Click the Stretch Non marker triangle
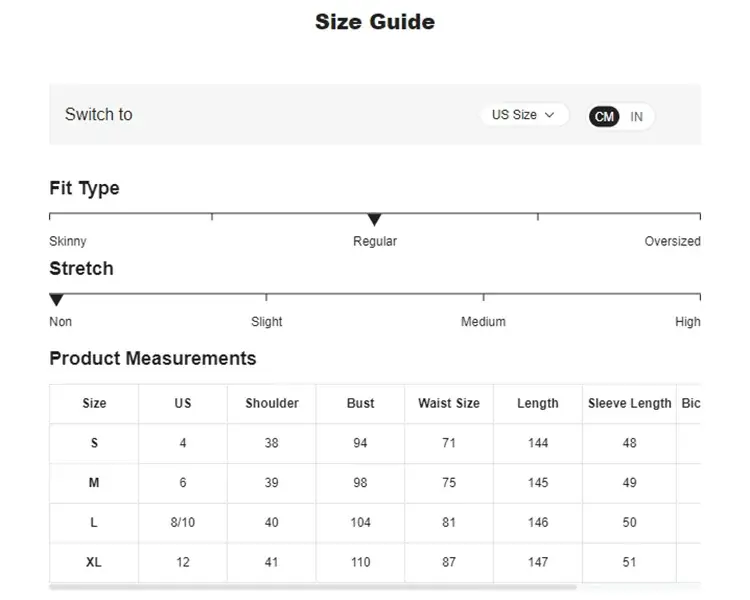This screenshot has height=600, width=750. tap(57, 300)
